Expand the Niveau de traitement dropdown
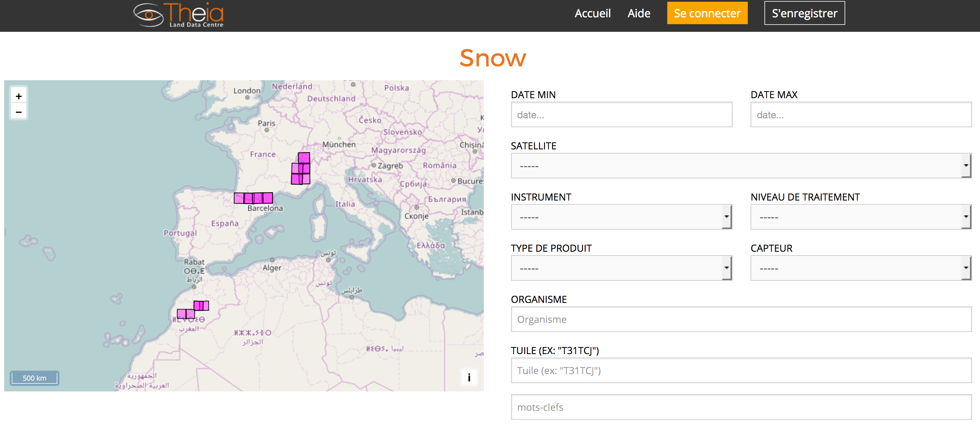Viewport: 980px width, 426px height. tap(860, 217)
